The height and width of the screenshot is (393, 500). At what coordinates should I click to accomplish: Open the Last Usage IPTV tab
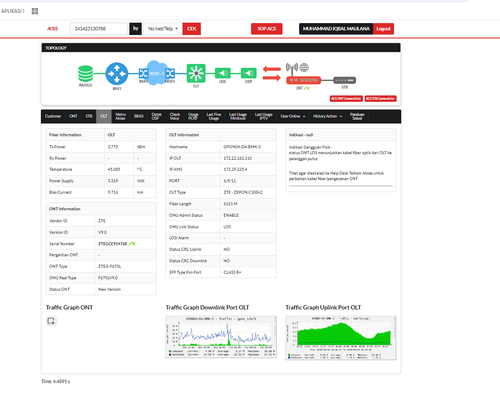pos(263,116)
